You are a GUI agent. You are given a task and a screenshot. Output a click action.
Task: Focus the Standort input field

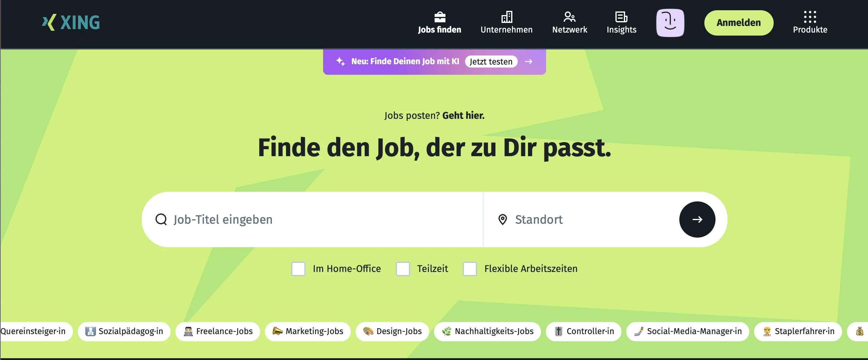(581, 219)
